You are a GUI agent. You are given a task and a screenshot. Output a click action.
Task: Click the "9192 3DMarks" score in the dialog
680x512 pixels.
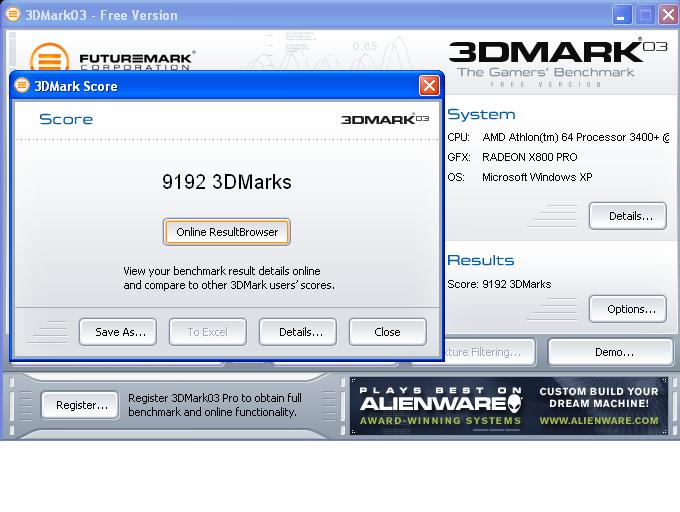point(227,182)
